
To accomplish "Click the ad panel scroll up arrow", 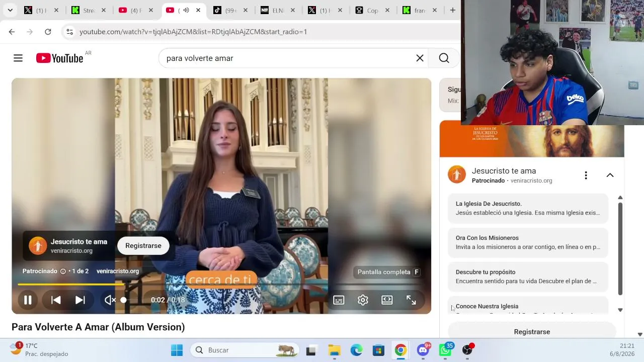I will [x=620, y=198].
